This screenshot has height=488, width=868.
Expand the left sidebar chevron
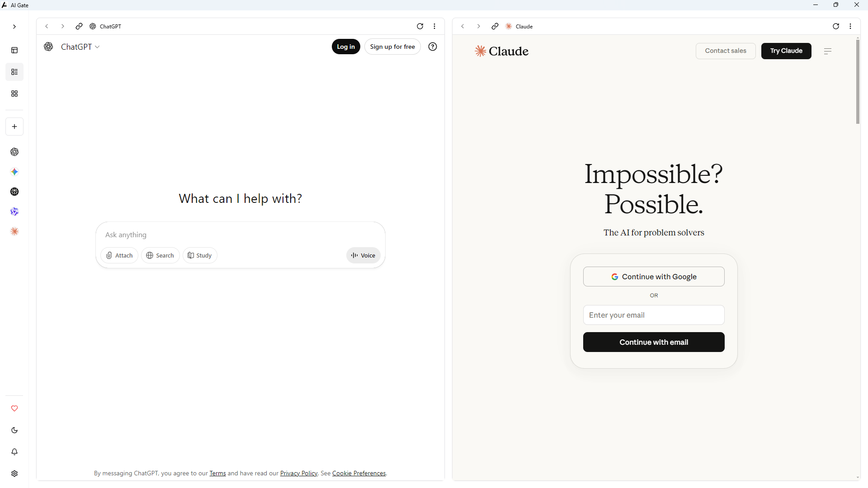pos(14,27)
